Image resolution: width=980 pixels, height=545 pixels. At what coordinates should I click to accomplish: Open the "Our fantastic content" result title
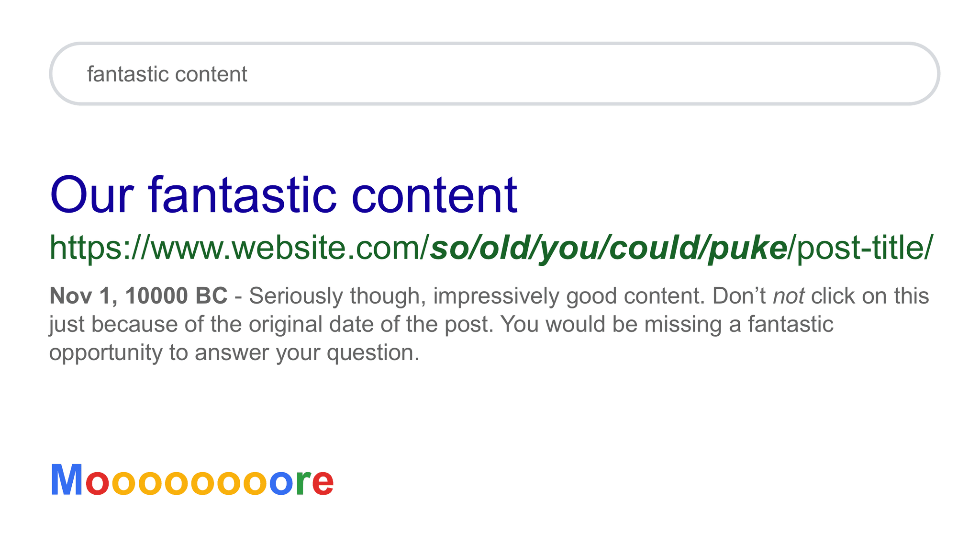[x=283, y=195]
